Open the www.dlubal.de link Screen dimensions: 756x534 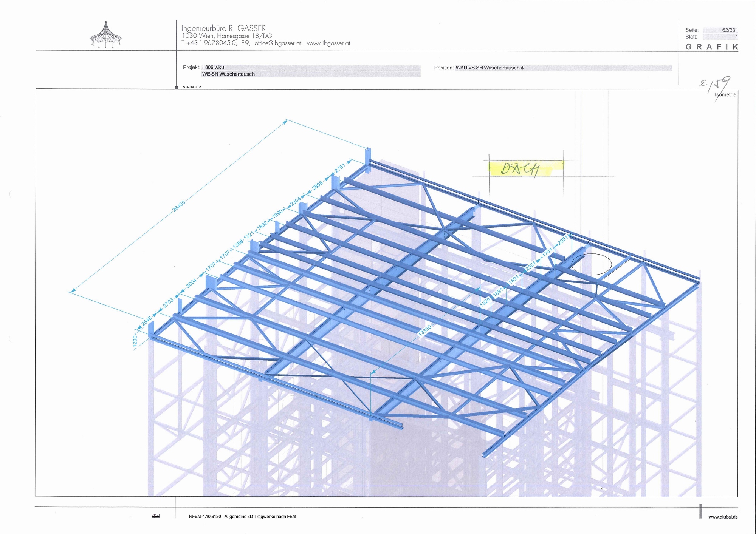click(x=723, y=517)
